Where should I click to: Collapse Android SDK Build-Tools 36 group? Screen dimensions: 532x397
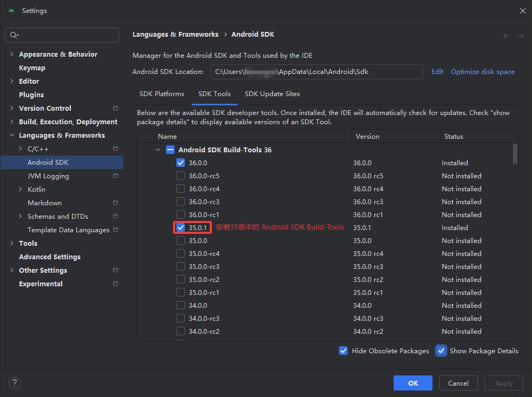pos(158,150)
